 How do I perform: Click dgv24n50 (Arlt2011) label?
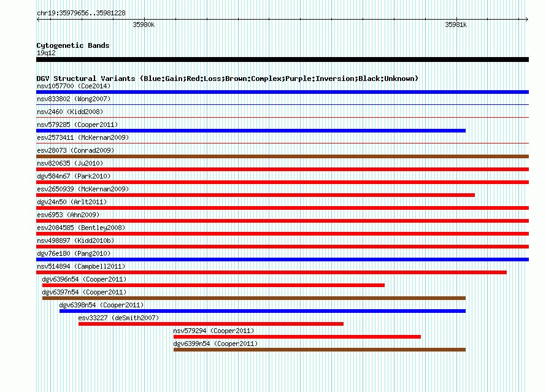72,202
